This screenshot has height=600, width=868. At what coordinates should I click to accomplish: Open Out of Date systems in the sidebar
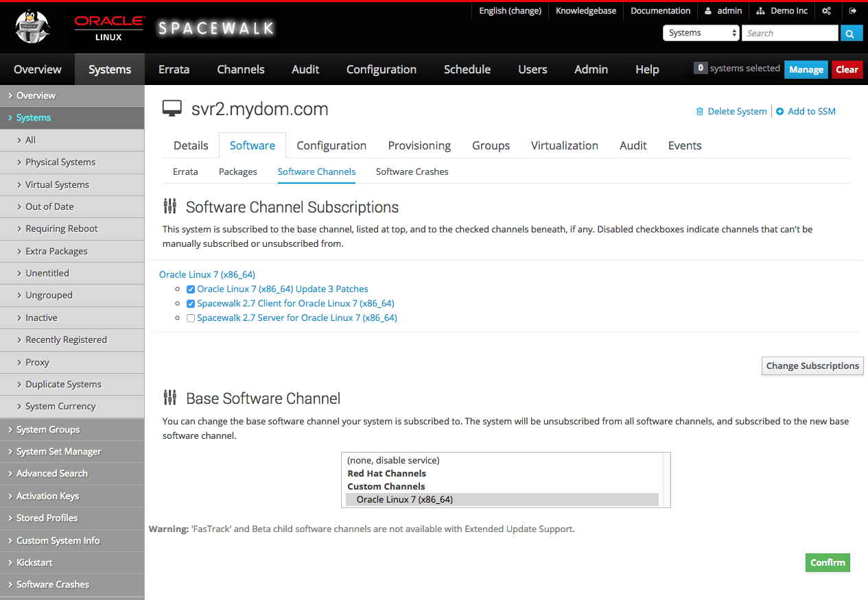point(72,206)
